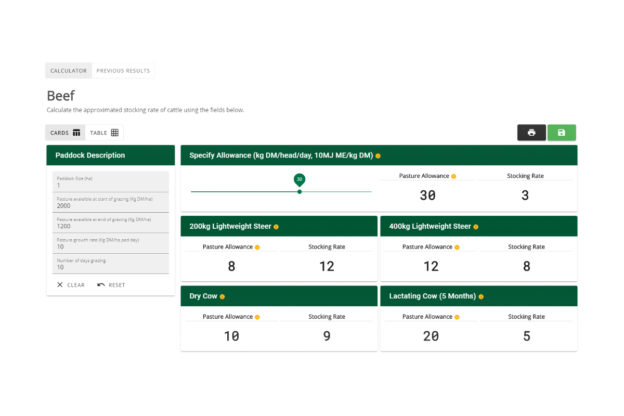Click info dot beside Specify Allowance header

[378, 156]
